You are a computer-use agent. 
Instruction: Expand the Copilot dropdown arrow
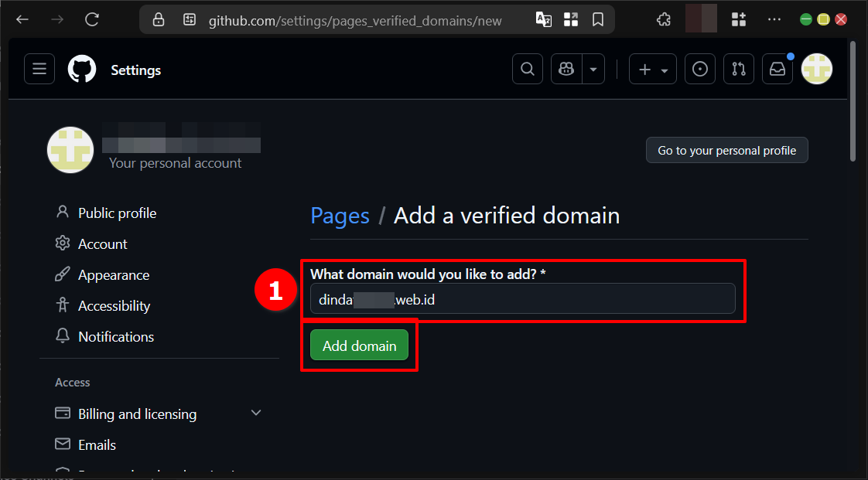[593, 69]
